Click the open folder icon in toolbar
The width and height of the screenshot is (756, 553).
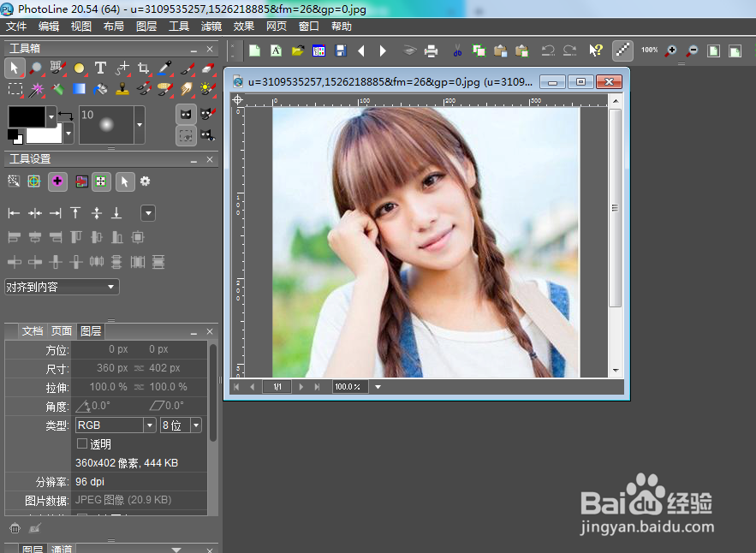[x=298, y=51]
